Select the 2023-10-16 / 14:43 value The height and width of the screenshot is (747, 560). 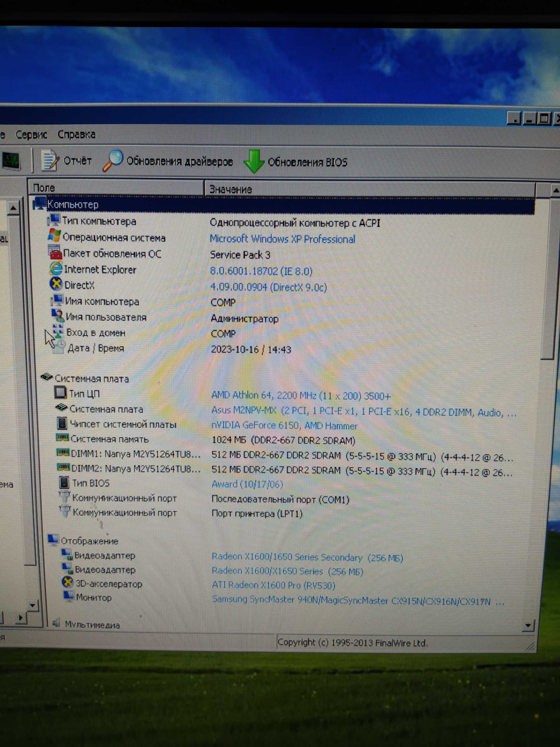251,349
